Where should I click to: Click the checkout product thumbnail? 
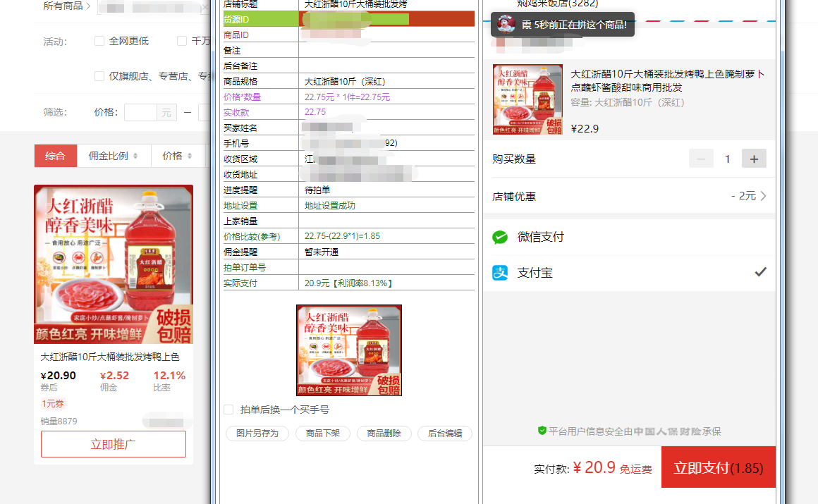pos(528,99)
